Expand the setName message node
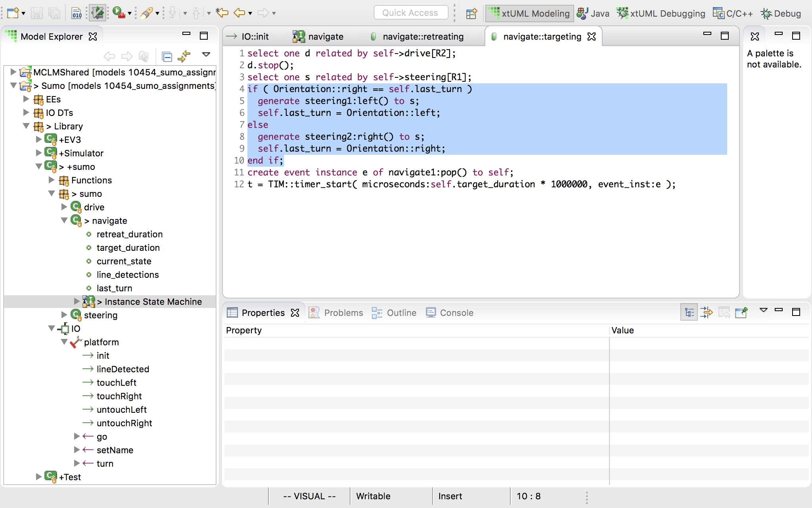 [x=77, y=450]
